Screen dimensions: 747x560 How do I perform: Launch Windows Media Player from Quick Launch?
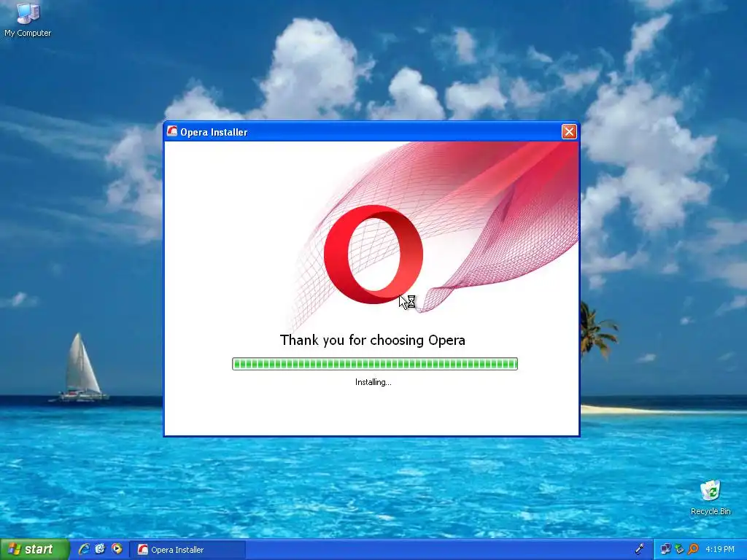[x=117, y=549]
